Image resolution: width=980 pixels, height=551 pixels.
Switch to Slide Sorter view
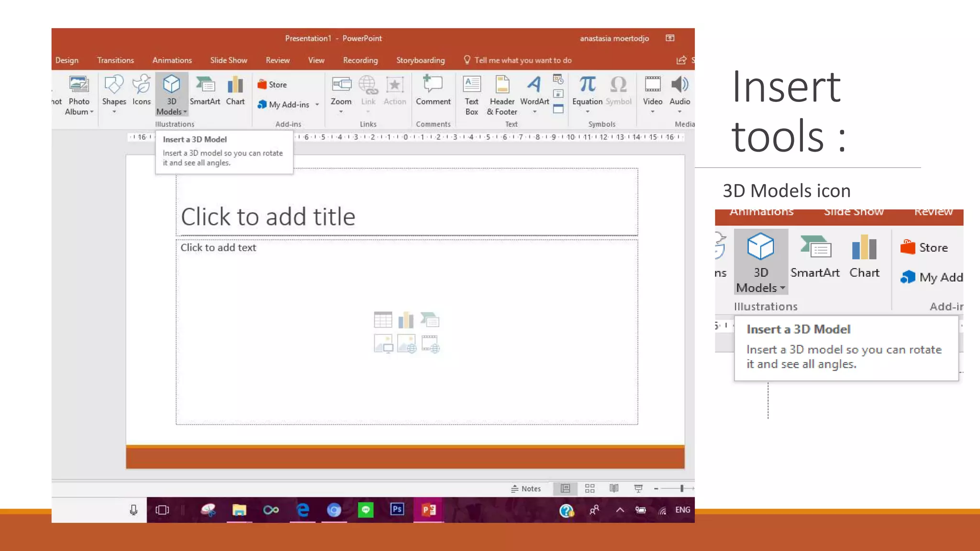(x=590, y=488)
